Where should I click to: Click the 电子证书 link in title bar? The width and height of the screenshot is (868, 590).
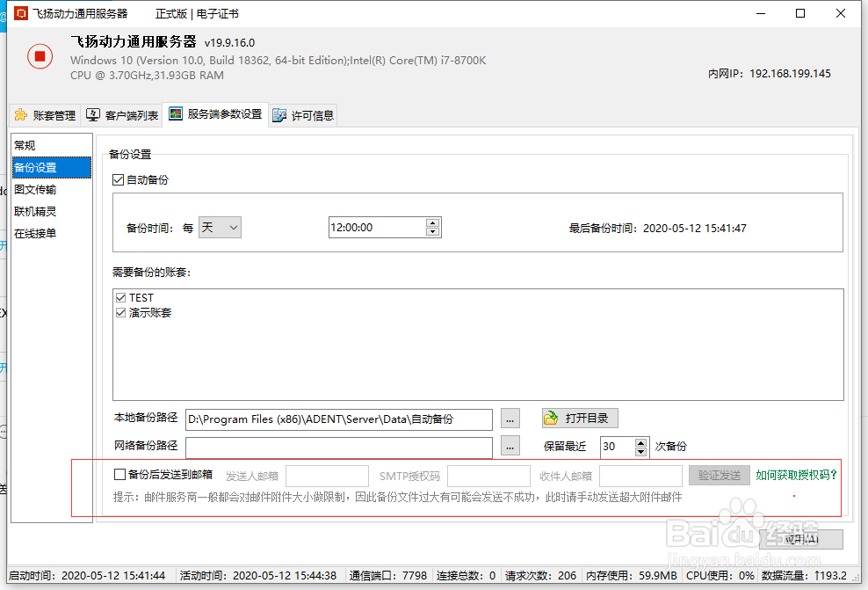pos(218,13)
